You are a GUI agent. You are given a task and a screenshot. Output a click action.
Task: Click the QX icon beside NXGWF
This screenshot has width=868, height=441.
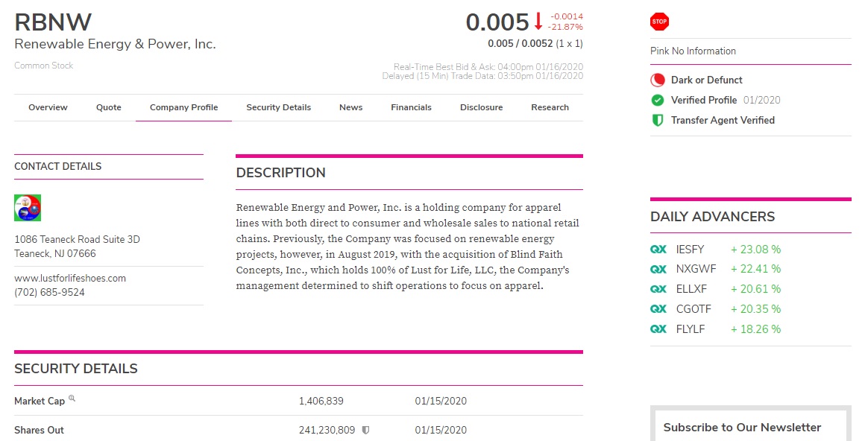658,269
